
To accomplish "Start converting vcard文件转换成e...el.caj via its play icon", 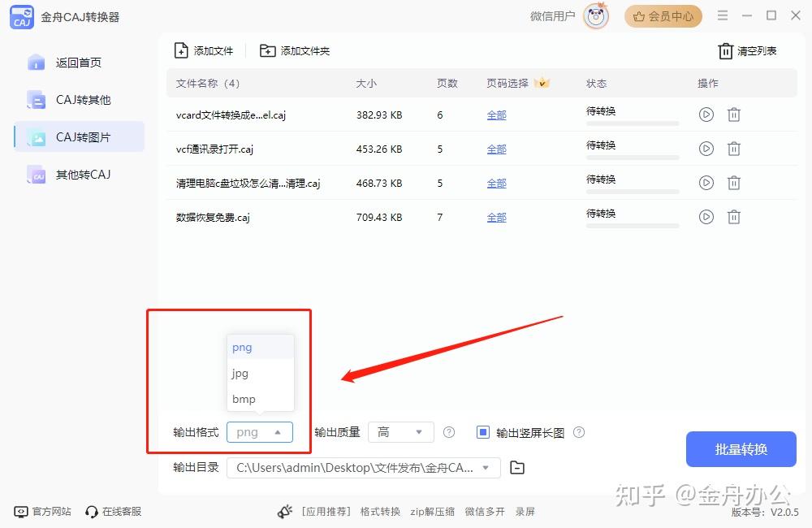I will (706, 115).
